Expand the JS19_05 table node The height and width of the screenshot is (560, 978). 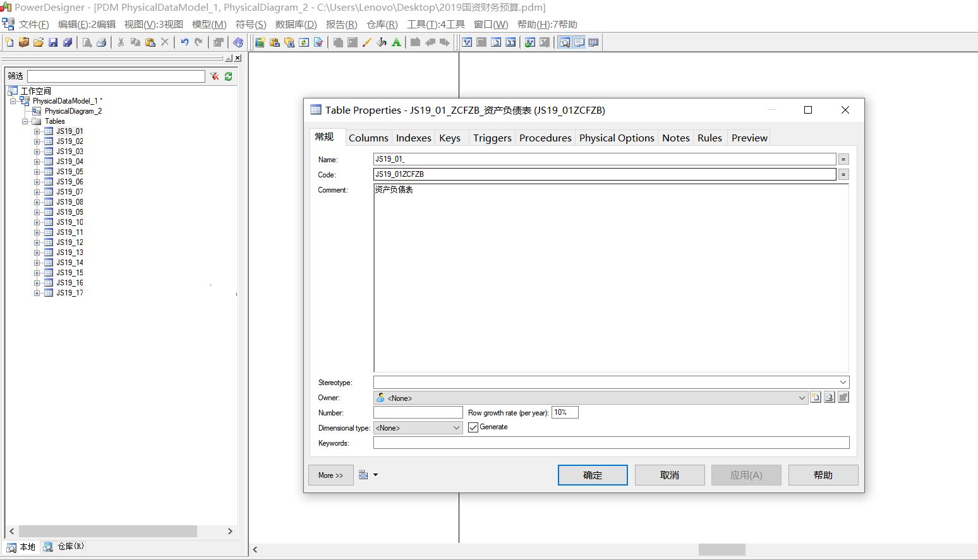(x=37, y=172)
